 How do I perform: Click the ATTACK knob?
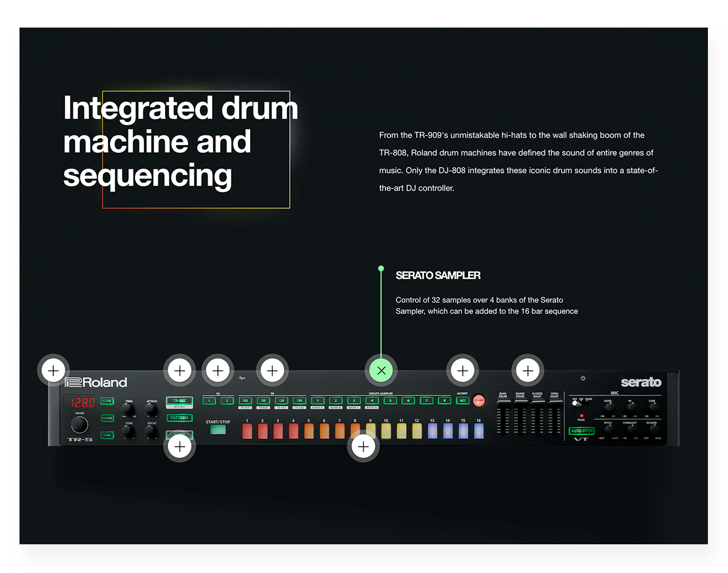coord(151,409)
